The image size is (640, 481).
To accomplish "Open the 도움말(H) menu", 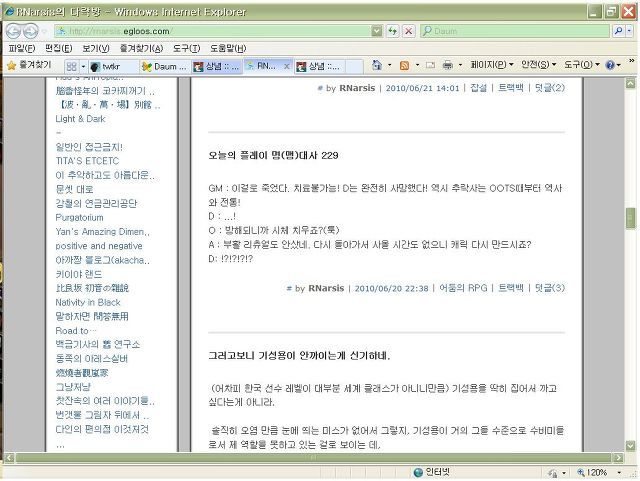I will (x=228, y=48).
